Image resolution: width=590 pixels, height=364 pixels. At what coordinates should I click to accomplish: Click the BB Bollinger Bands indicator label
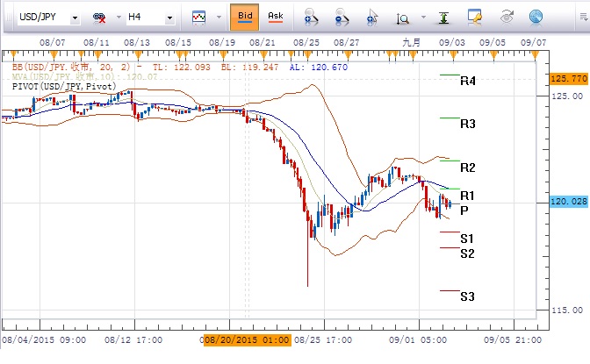point(71,68)
